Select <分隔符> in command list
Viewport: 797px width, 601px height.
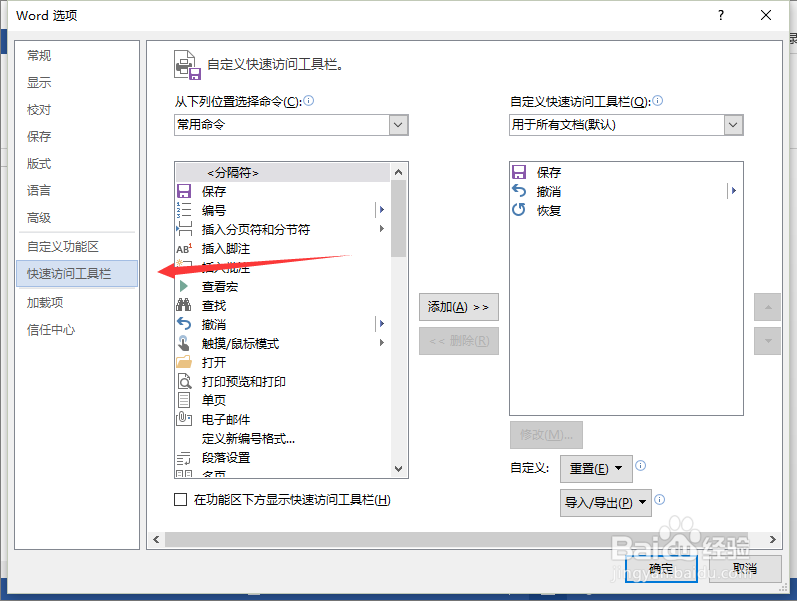pos(283,173)
